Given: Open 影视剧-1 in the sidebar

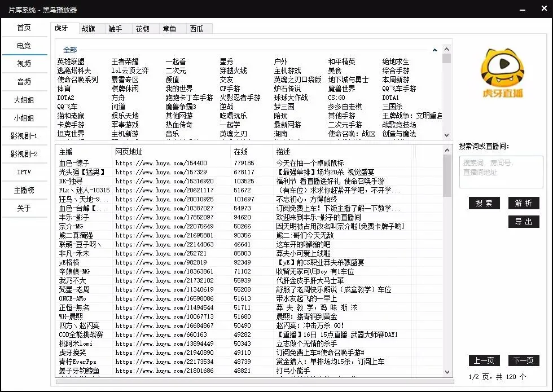Looking at the screenshot, I should tap(24, 136).
